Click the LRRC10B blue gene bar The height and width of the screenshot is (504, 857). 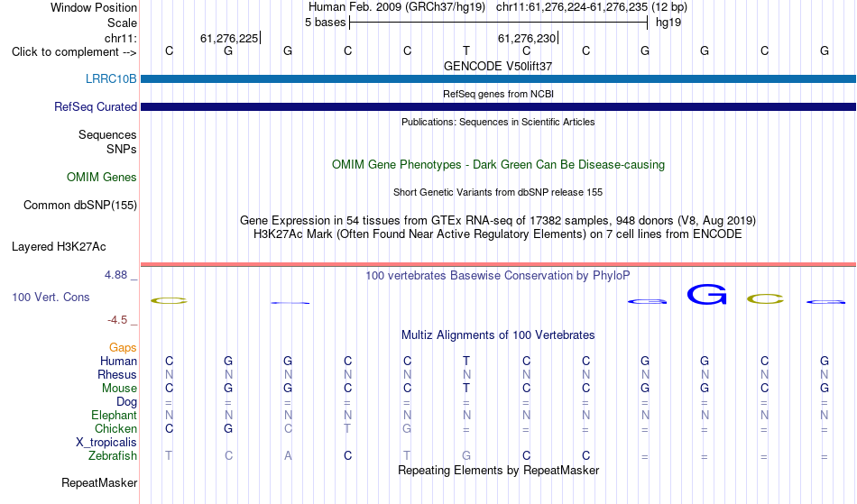coord(498,78)
